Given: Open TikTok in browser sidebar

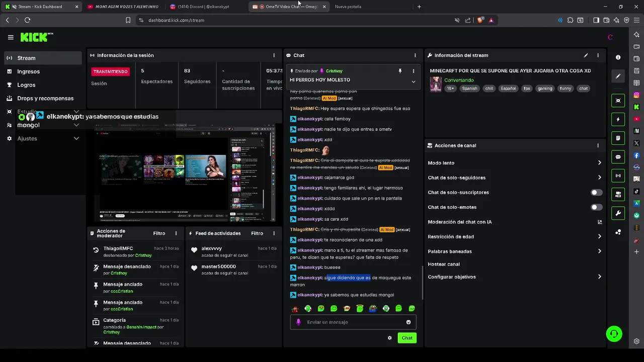Looking at the screenshot, I should pos(636,192).
